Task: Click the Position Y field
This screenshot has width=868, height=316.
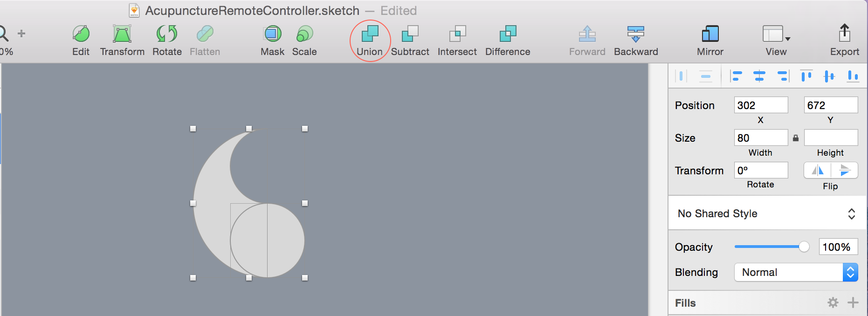Action: [x=831, y=105]
